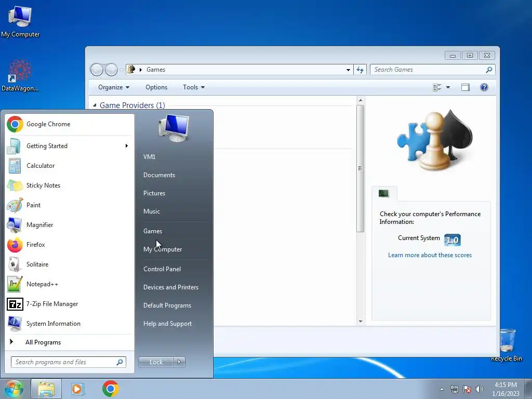
Task: Open the shutdown options arrow beside Lock
Action: point(179,362)
